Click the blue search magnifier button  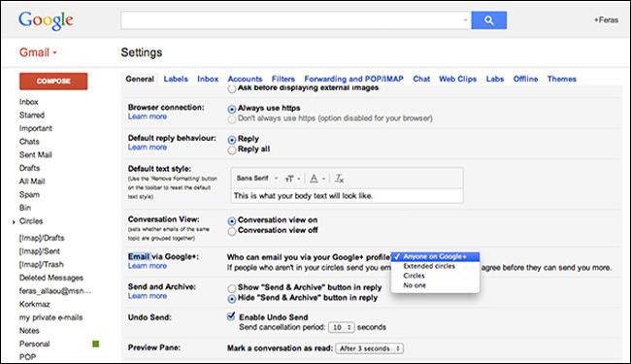coord(489,20)
